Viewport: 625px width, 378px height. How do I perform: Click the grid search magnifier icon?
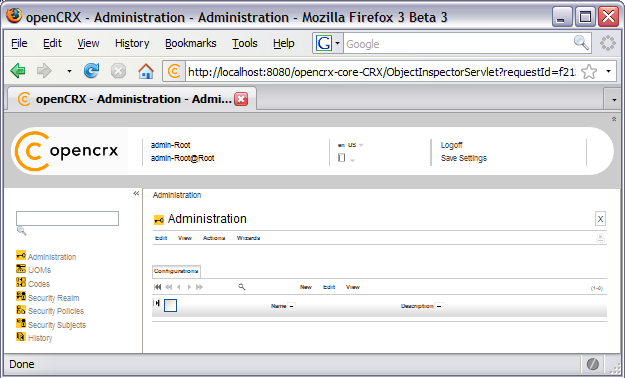[x=242, y=287]
